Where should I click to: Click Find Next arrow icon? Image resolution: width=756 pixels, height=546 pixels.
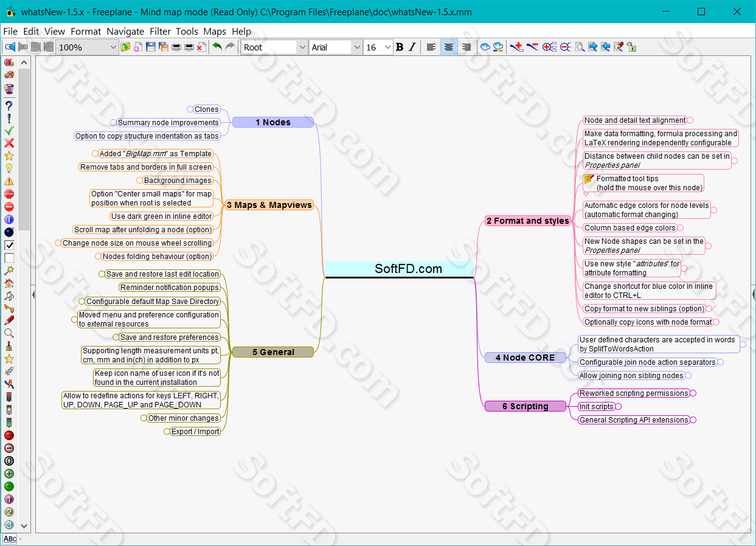(592, 47)
